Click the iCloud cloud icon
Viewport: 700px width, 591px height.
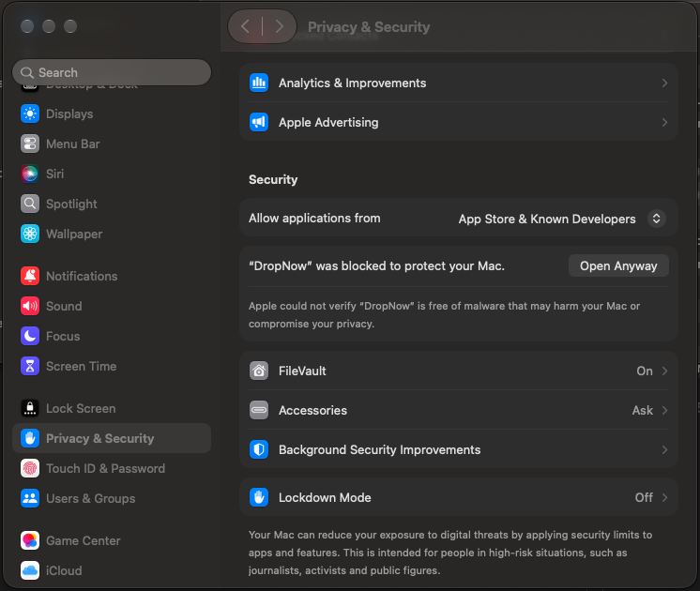pos(30,570)
